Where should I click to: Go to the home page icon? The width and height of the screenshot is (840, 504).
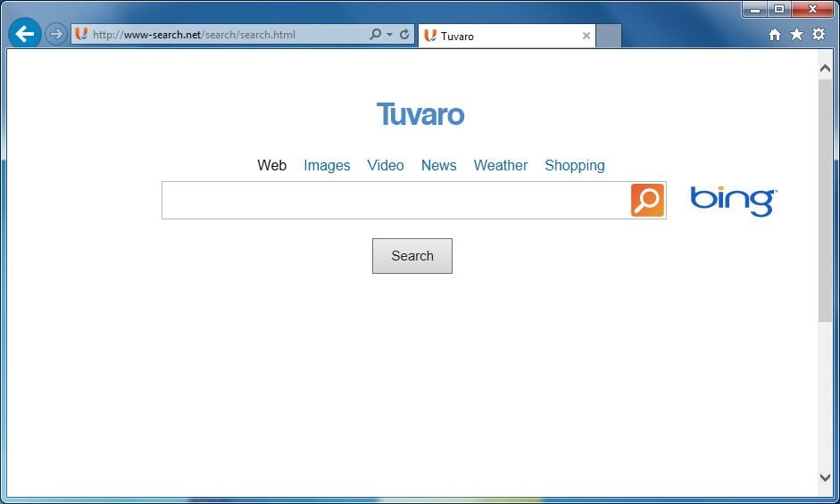pos(774,35)
